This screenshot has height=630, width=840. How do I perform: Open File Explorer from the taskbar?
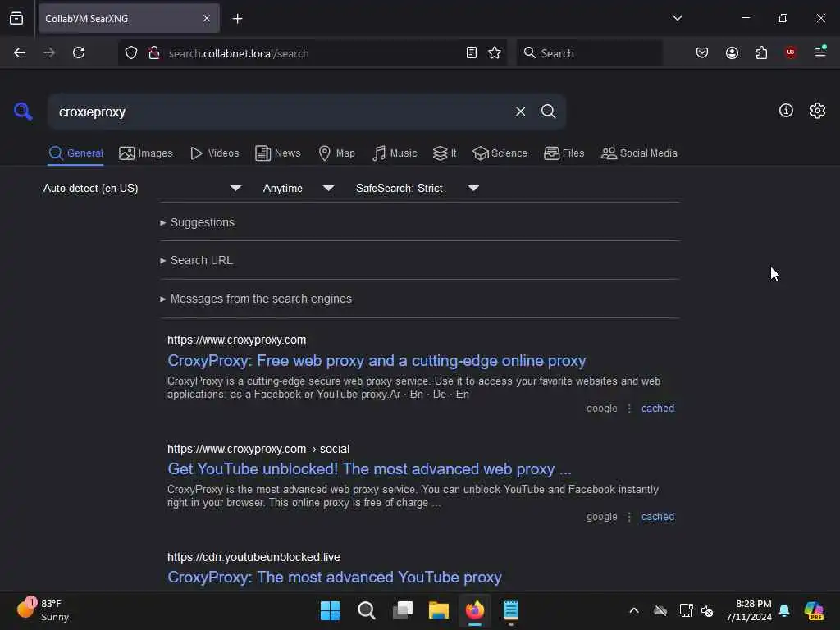click(438, 610)
